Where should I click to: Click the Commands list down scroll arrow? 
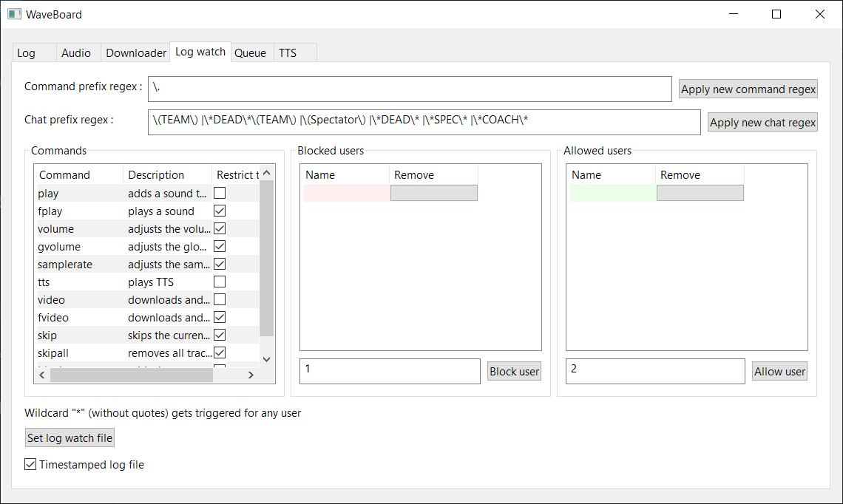click(265, 358)
